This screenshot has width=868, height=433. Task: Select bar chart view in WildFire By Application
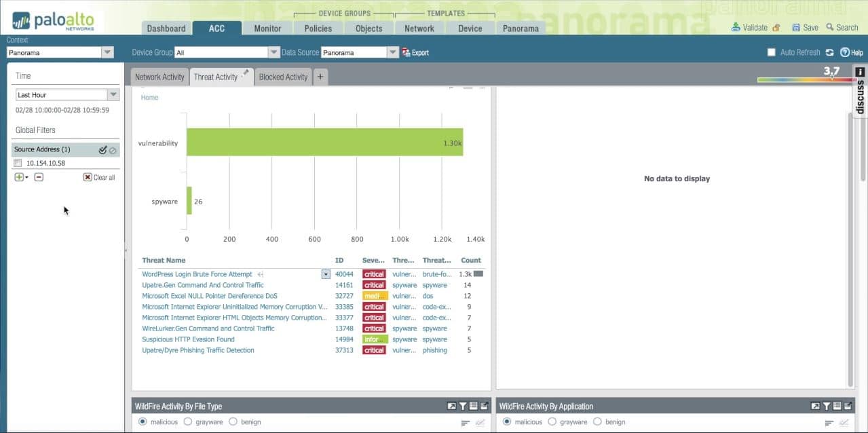coord(829,423)
